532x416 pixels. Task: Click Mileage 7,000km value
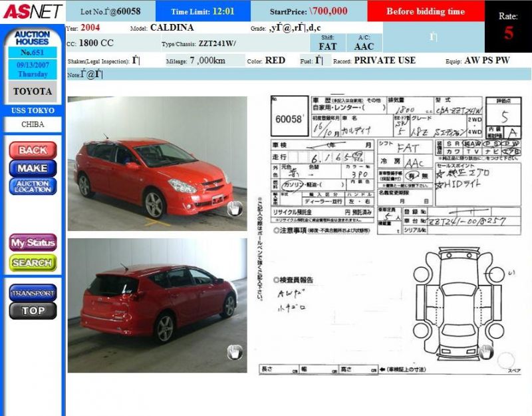pyautogui.click(x=207, y=61)
